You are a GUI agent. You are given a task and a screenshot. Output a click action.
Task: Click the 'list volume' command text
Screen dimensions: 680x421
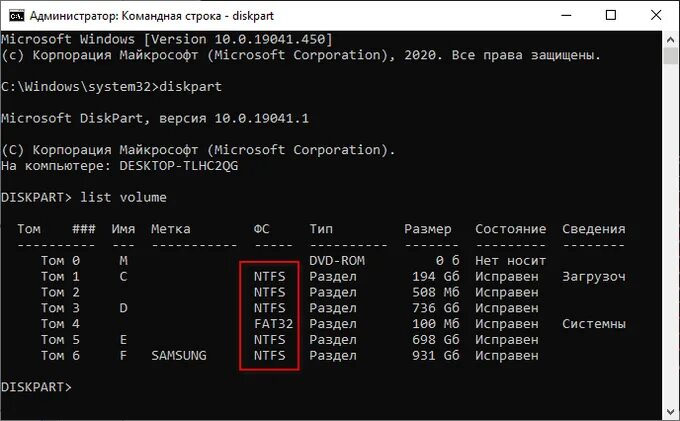coord(123,198)
